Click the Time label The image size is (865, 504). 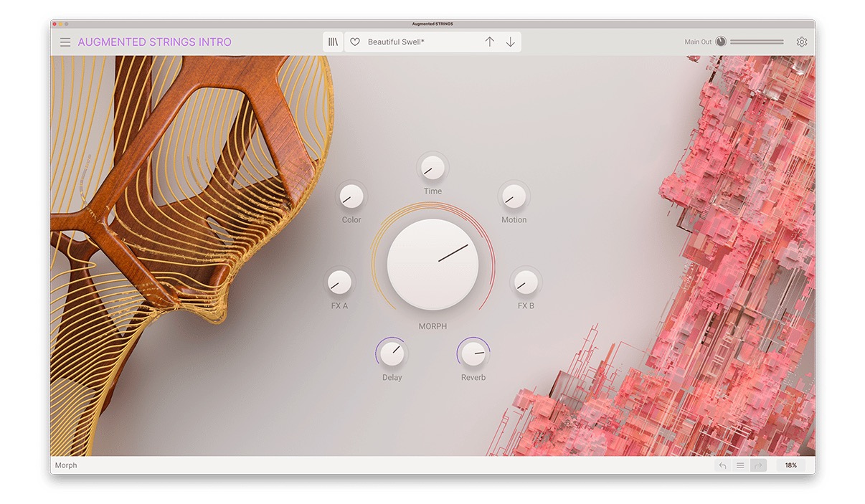point(432,191)
